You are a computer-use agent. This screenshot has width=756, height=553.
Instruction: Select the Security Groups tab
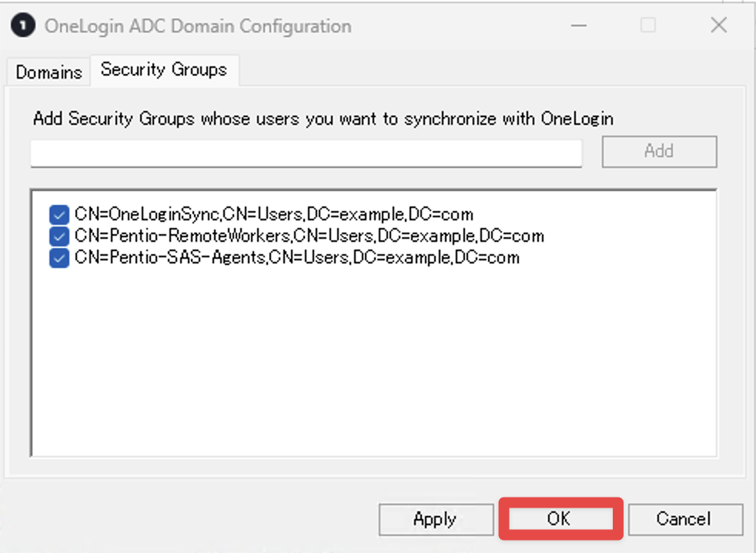coord(164,70)
